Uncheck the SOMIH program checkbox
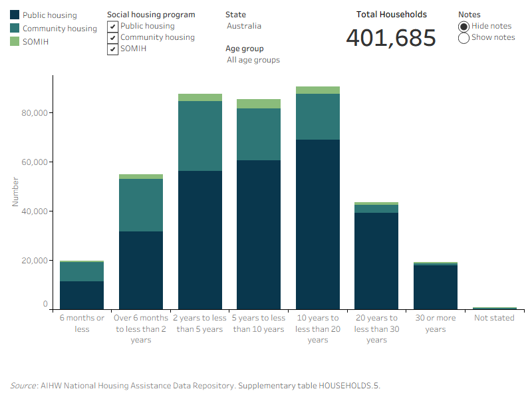Screen dimensions: 532x399 click(x=112, y=49)
